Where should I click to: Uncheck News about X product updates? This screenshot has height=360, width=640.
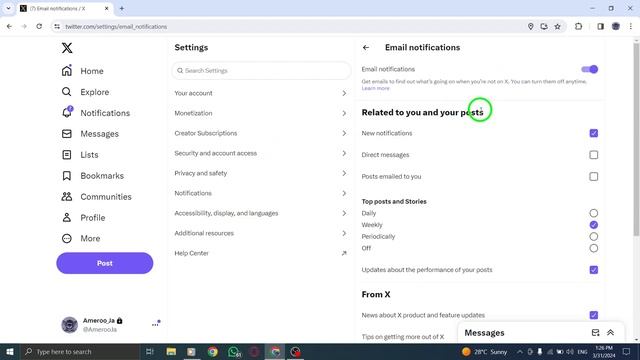coord(593,315)
